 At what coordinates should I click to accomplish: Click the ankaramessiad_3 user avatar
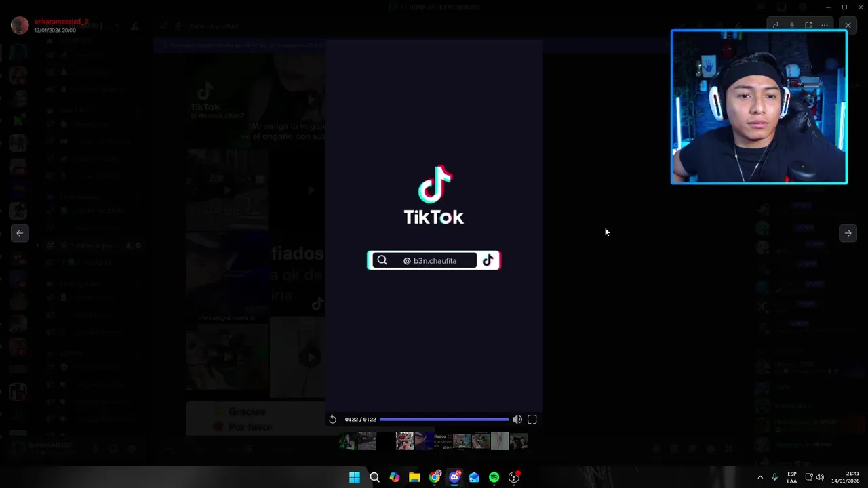[x=20, y=26]
